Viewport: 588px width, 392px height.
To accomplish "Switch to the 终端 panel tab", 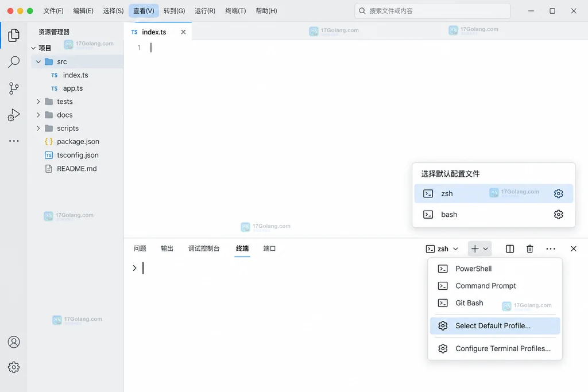I will [x=242, y=249].
